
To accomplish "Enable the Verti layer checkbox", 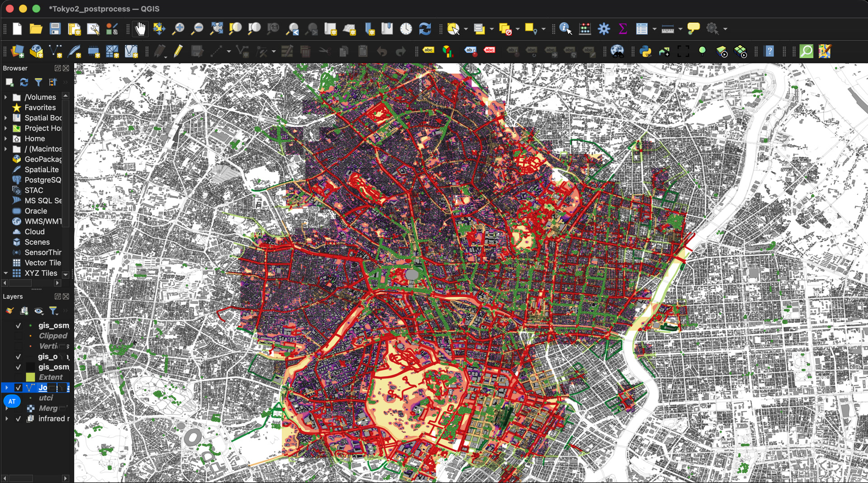I will coord(18,346).
